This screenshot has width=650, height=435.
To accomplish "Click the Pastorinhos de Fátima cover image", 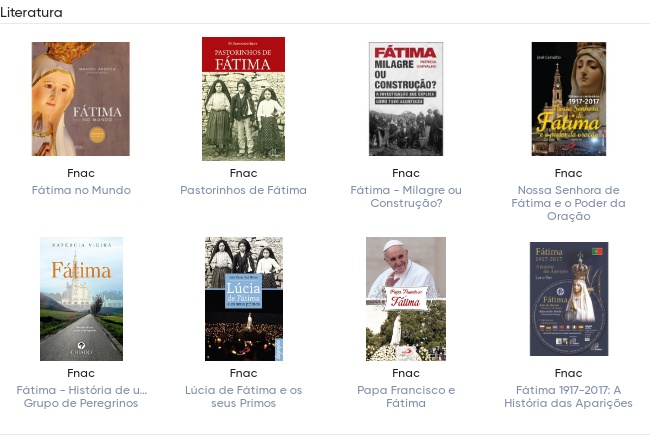I will coord(243,99).
